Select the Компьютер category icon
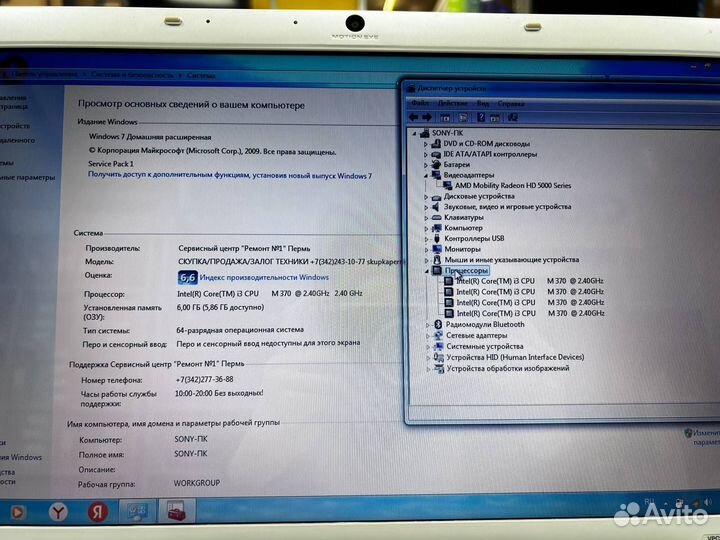 [x=437, y=228]
